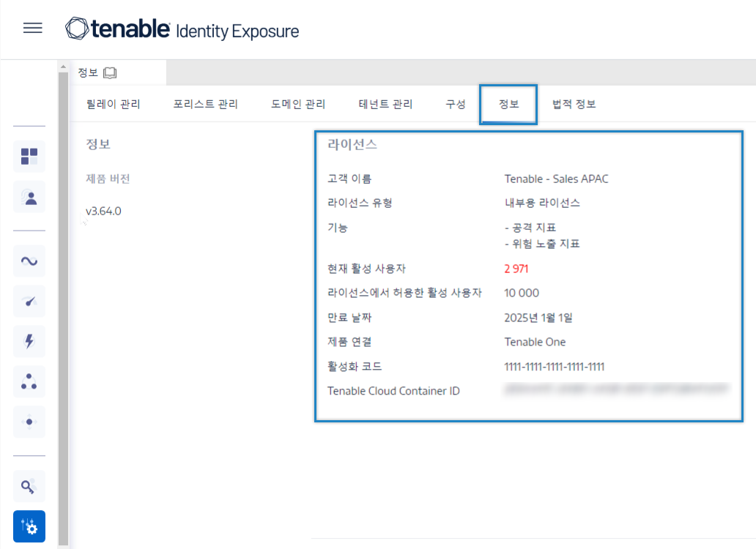
Task: Switch to the 포리스트 관리 tab
Action: [206, 104]
